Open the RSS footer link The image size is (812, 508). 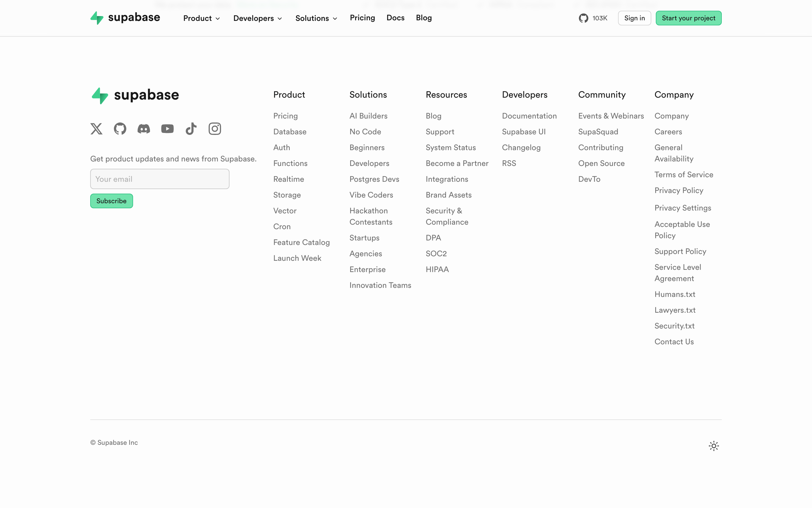(x=509, y=163)
